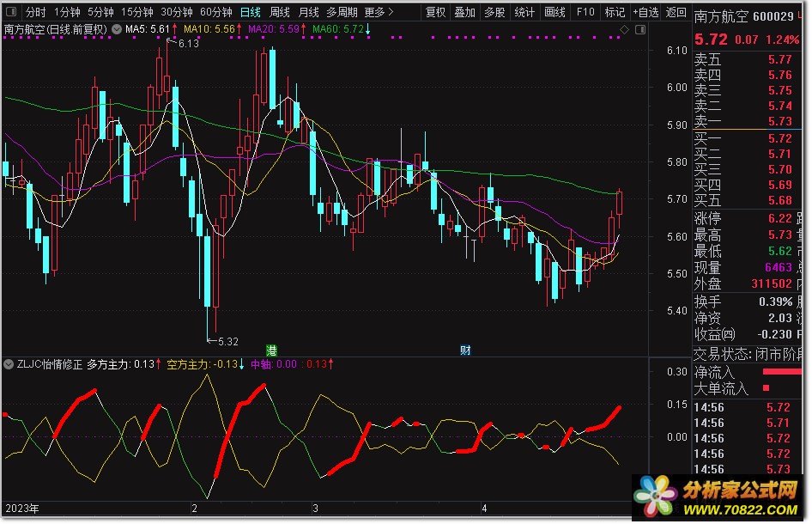Open the 多周期 multi-period view

pyautogui.click(x=342, y=12)
